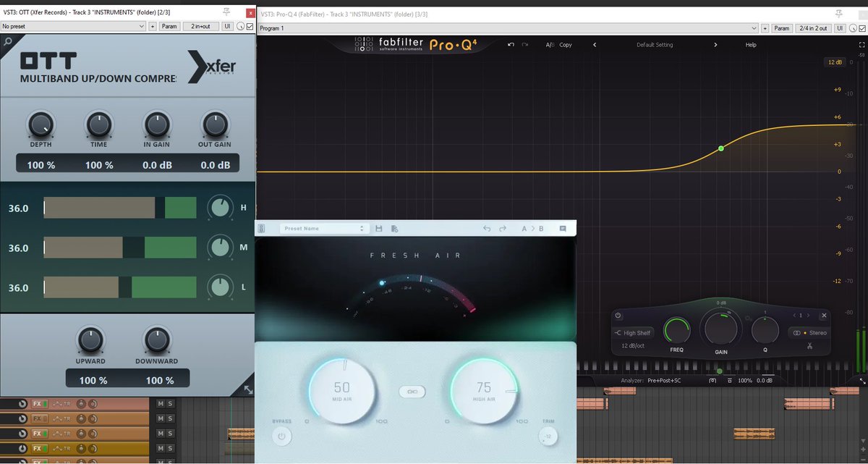Click UI button in Pro-Q window

pyautogui.click(x=841, y=28)
